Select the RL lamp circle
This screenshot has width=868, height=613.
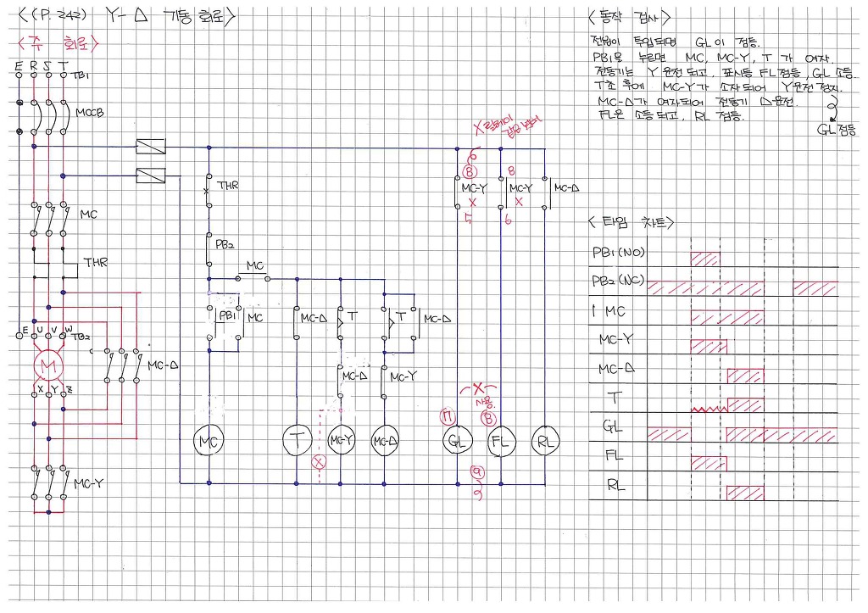tap(545, 442)
